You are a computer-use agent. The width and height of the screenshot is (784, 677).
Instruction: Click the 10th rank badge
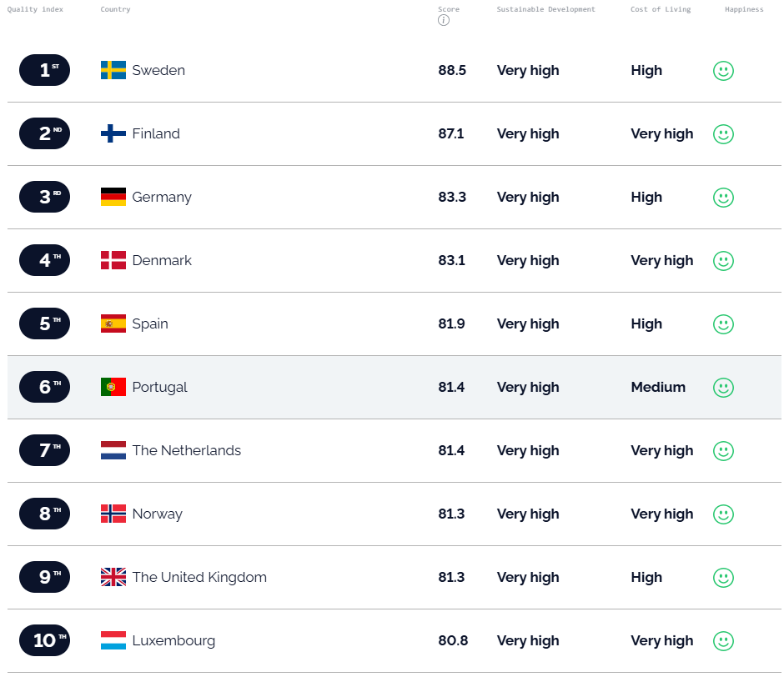point(44,640)
